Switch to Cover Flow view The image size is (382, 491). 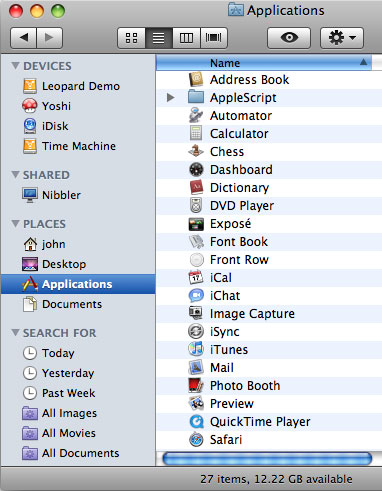[214, 38]
